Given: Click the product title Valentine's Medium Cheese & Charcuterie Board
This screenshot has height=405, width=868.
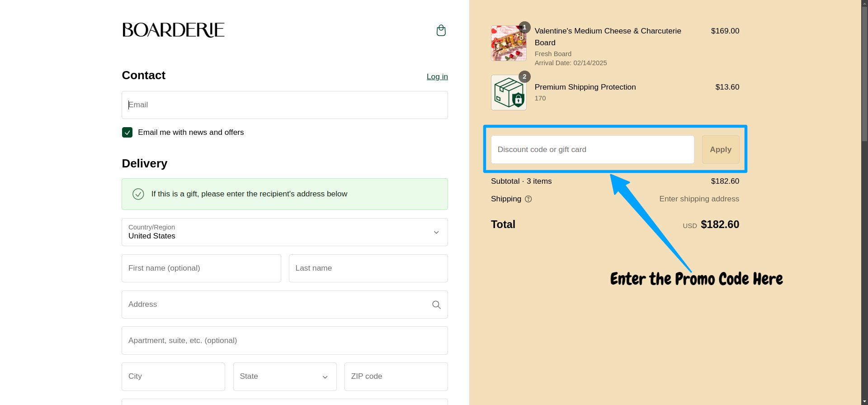Looking at the screenshot, I should click(608, 37).
